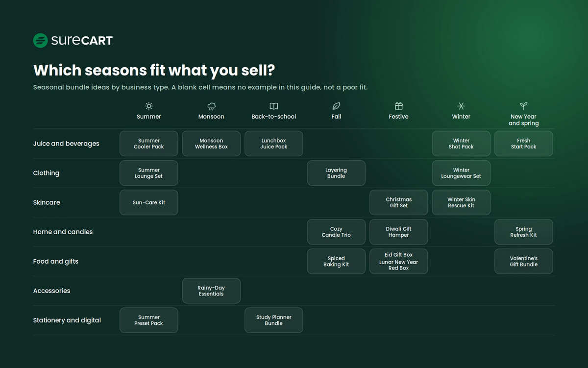This screenshot has height=368, width=588.
Task: Click the rain cloud icon above Monsoon
Action: (x=211, y=106)
